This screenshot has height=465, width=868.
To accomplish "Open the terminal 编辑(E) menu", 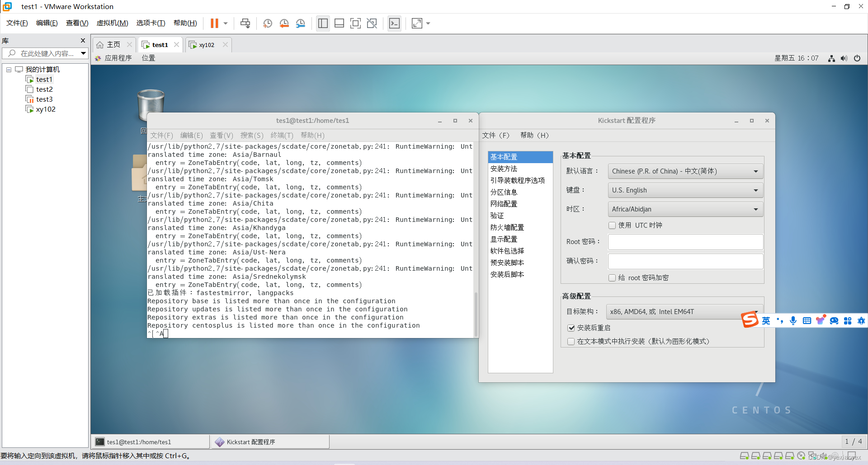I will [x=191, y=135].
